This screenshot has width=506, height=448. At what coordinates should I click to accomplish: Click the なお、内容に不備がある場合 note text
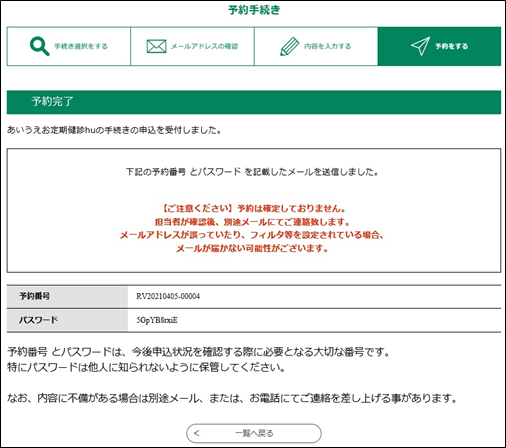[x=232, y=398]
